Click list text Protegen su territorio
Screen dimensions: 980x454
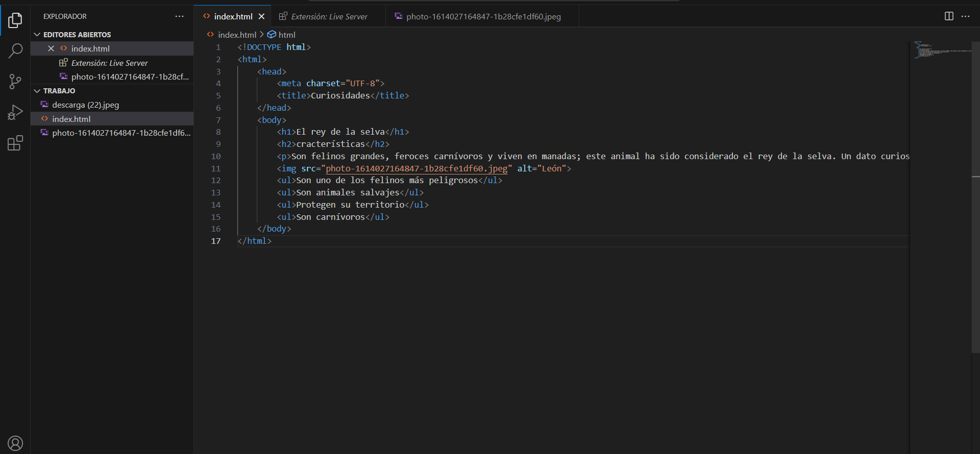(350, 205)
